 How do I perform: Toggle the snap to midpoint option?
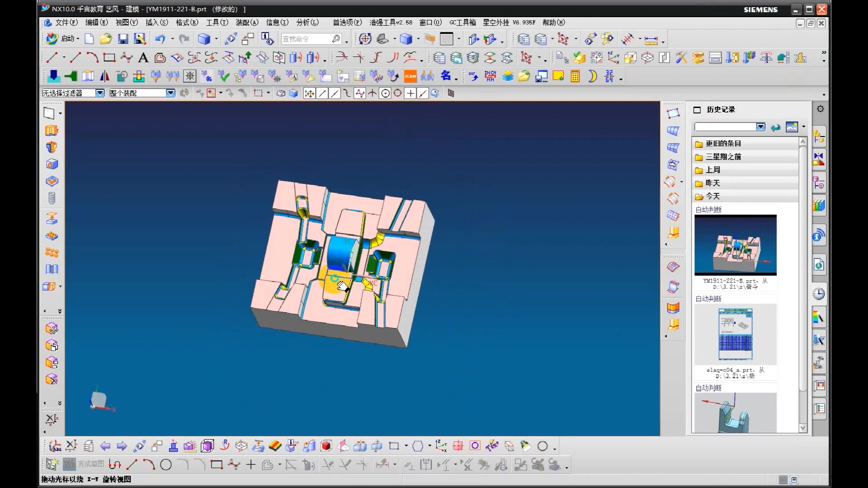click(335, 94)
